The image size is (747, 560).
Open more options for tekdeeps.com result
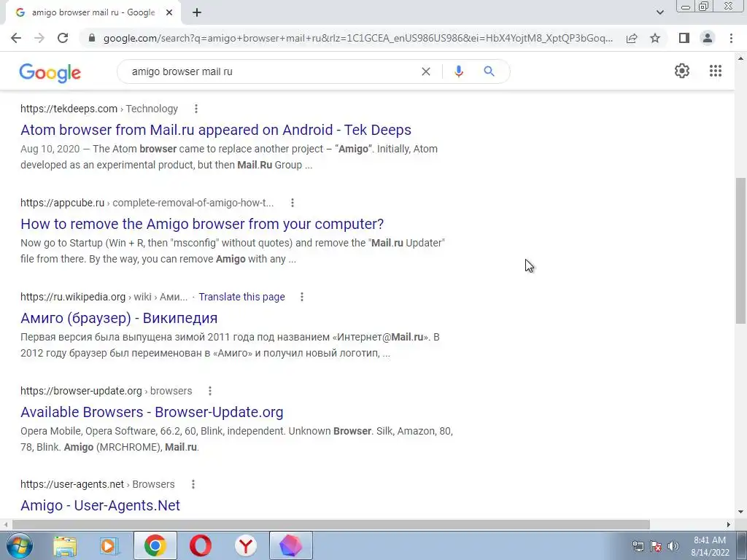pos(196,109)
